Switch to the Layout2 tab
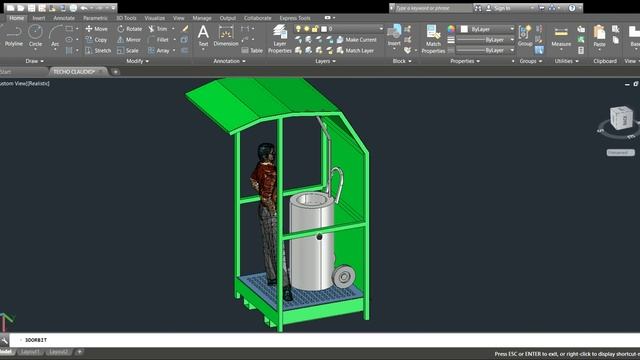Image resolution: width=640 pixels, height=360 pixels. pyautogui.click(x=58, y=352)
